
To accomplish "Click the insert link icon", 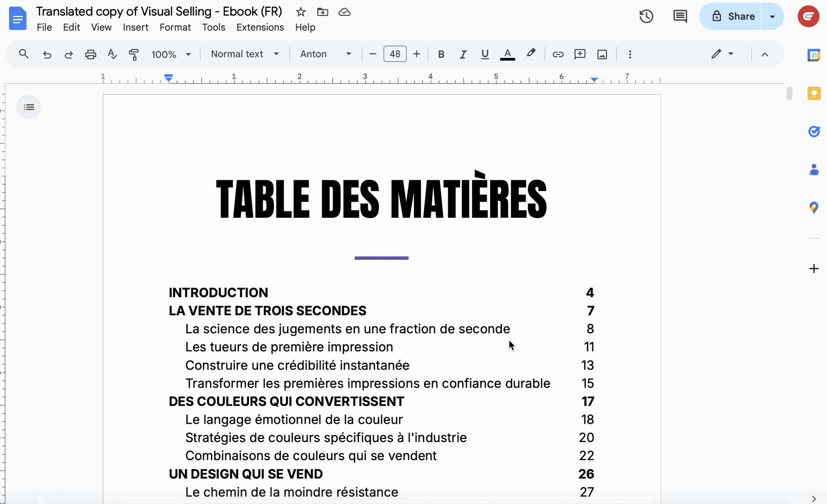I will pos(558,54).
